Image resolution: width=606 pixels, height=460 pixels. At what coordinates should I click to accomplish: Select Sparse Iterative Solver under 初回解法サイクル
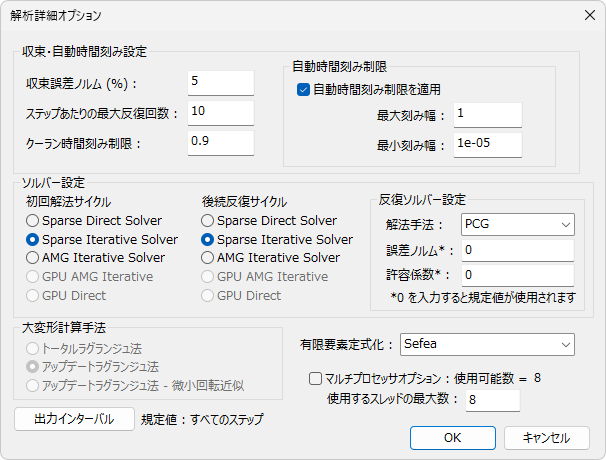(32, 240)
